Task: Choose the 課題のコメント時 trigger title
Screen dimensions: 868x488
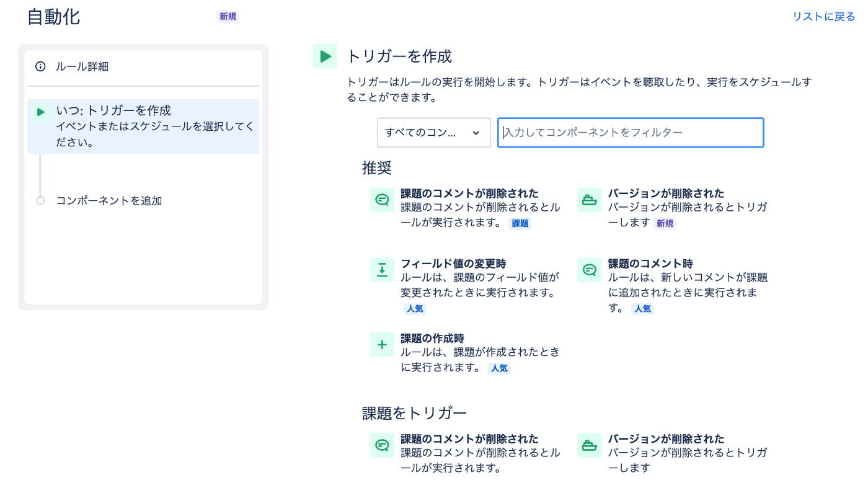Action: pos(650,264)
